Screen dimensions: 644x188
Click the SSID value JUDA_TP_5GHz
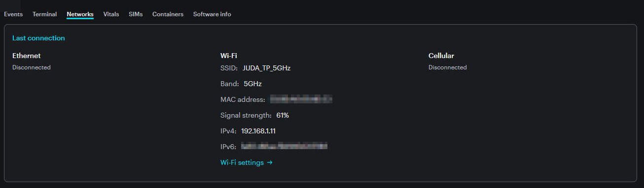click(266, 68)
